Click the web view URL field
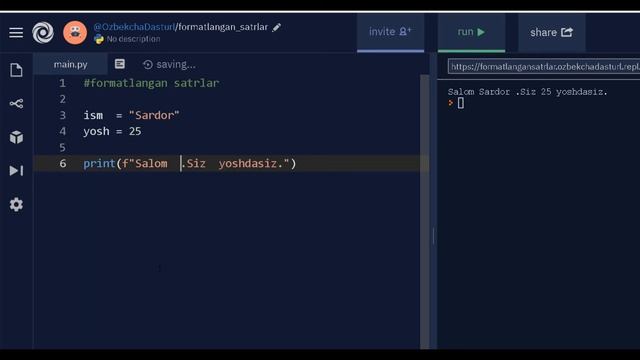The image size is (640, 360). pyautogui.click(x=544, y=67)
